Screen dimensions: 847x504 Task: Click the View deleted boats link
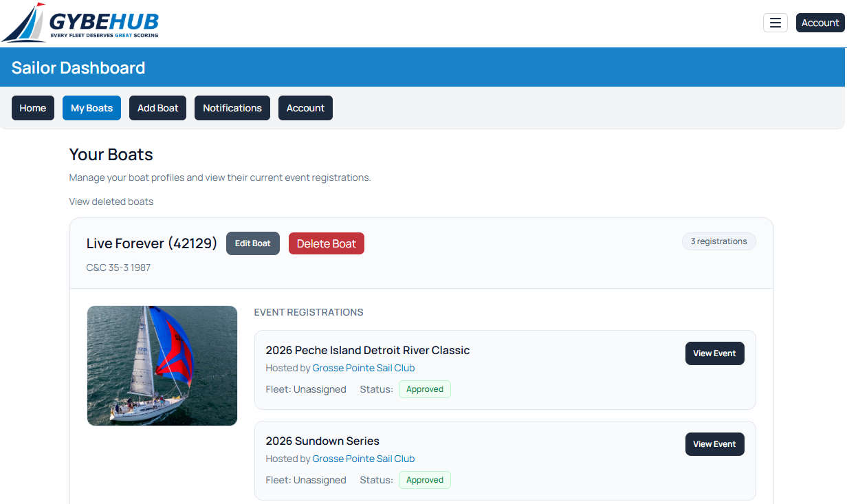pyautogui.click(x=111, y=201)
